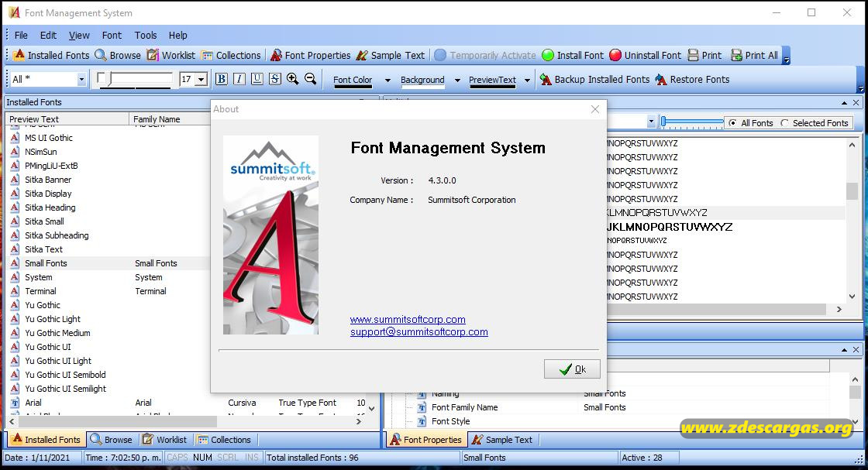Click the icon next to Font Style
Screen dimensions: 868x470
pyautogui.click(x=422, y=421)
